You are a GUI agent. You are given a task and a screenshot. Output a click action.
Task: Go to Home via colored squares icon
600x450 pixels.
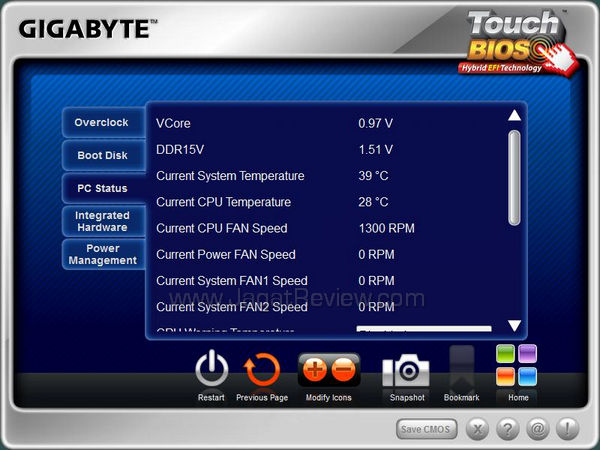pyautogui.click(x=516, y=365)
